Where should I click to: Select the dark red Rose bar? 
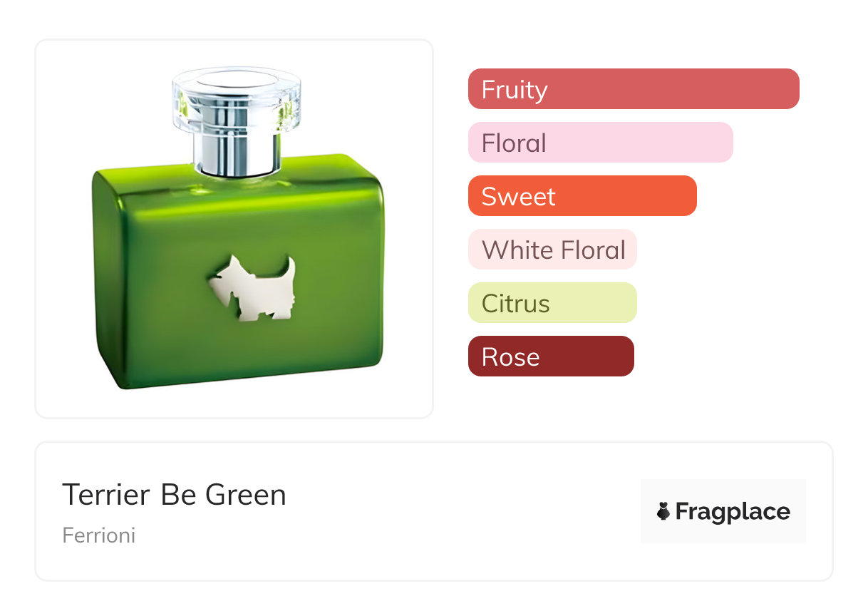550,356
